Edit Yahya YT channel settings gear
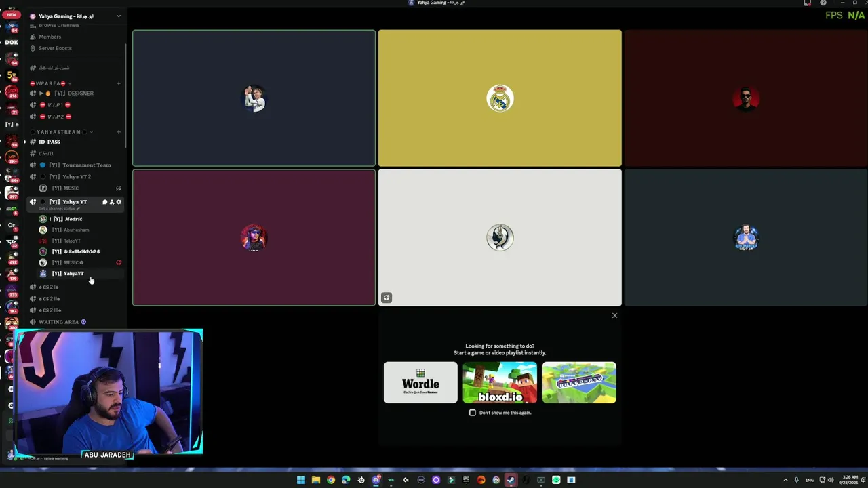The height and width of the screenshot is (488, 868). coord(119,202)
